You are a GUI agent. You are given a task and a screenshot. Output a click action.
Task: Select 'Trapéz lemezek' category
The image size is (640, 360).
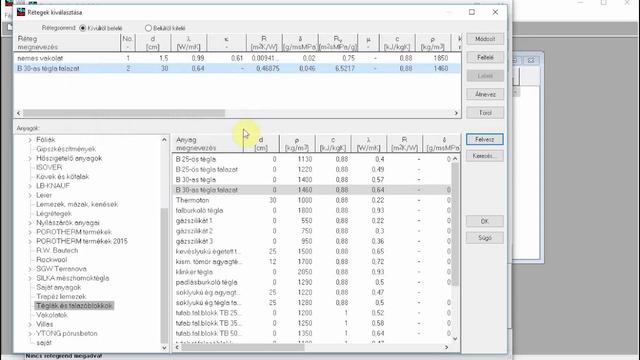[61, 297]
